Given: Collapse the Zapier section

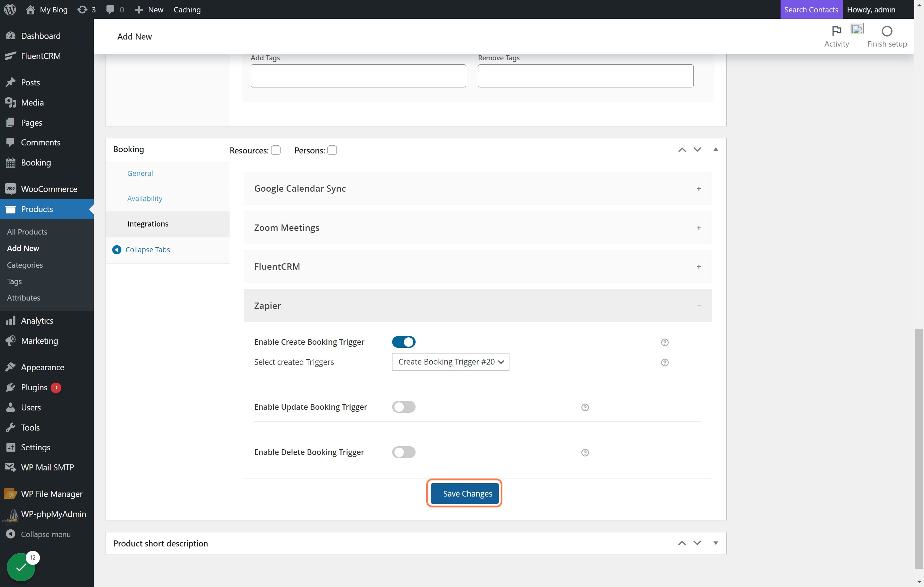Looking at the screenshot, I should tap(477, 305).
